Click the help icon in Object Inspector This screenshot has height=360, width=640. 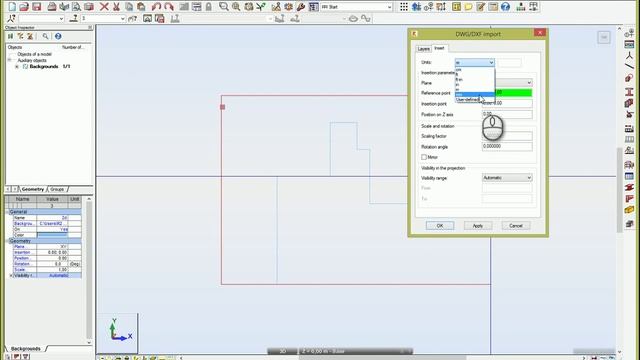(x=58, y=36)
